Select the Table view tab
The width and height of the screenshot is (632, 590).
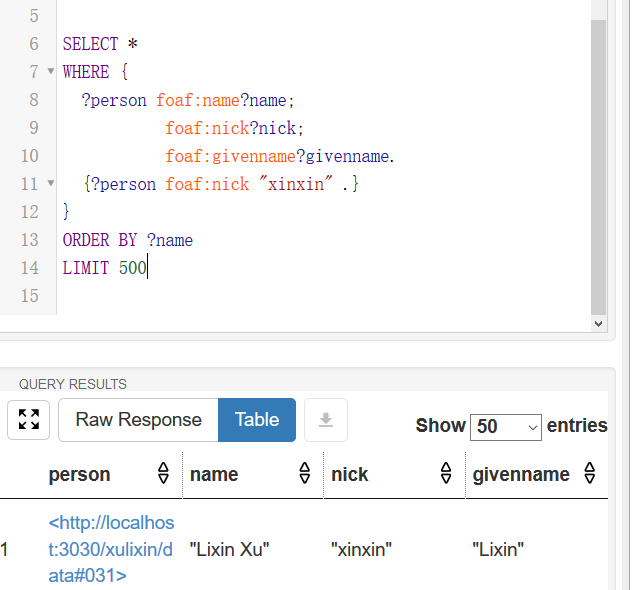point(257,420)
